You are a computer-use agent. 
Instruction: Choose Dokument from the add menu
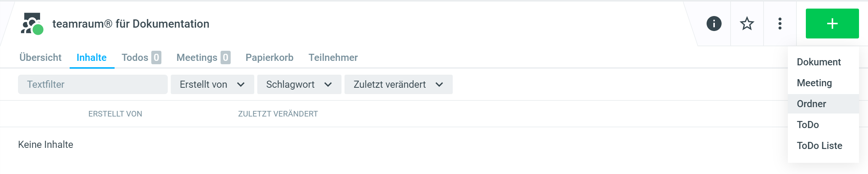click(819, 62)
